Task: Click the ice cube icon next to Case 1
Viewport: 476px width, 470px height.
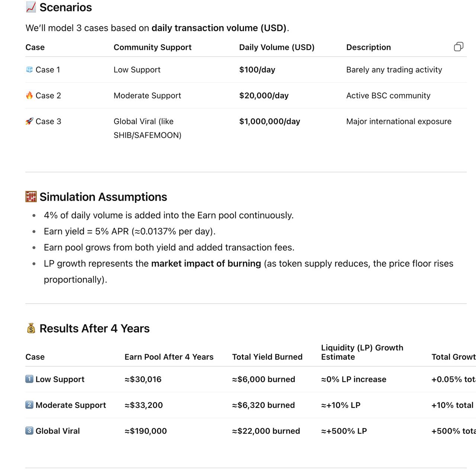Action: pyautogui.click(x=29, y=69)
